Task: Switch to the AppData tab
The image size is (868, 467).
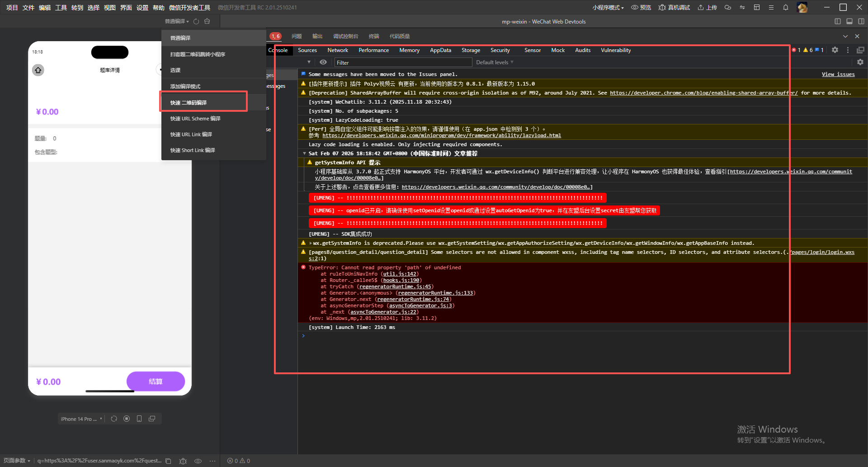Action: [440, 50]
